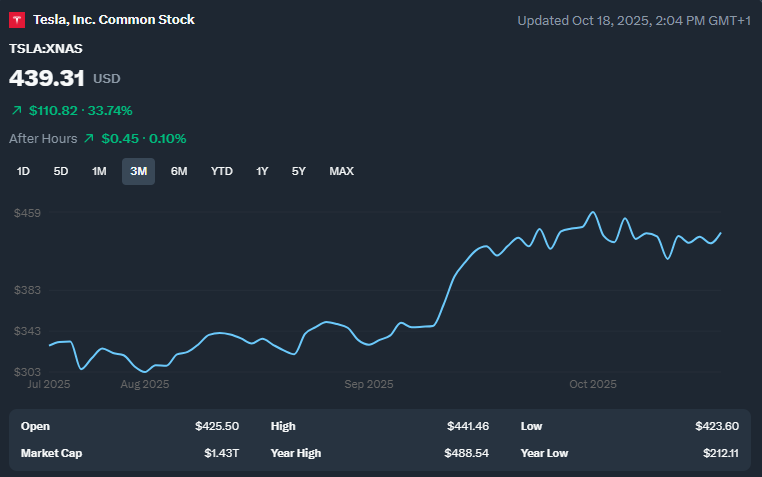This screenshot has height=477, width=762.
Task: Click the Open label in stats
Action: pyautogui.click(x=35, y=426)
